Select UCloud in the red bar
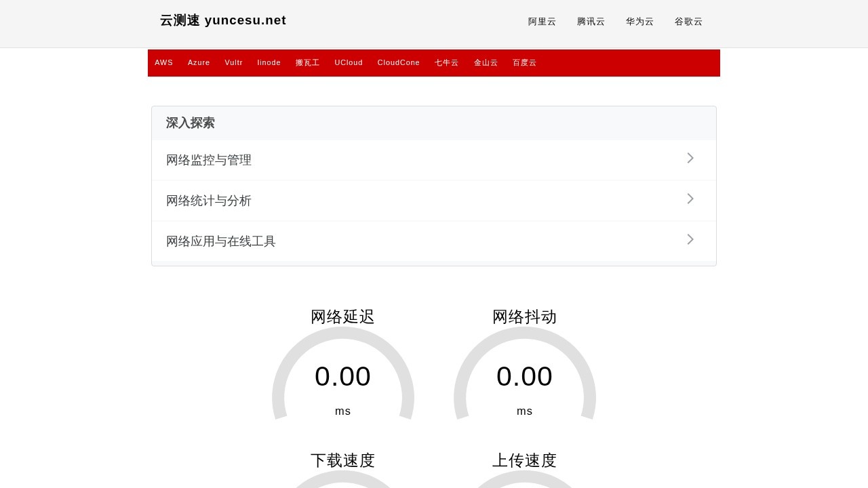 (x=349, y=62)
